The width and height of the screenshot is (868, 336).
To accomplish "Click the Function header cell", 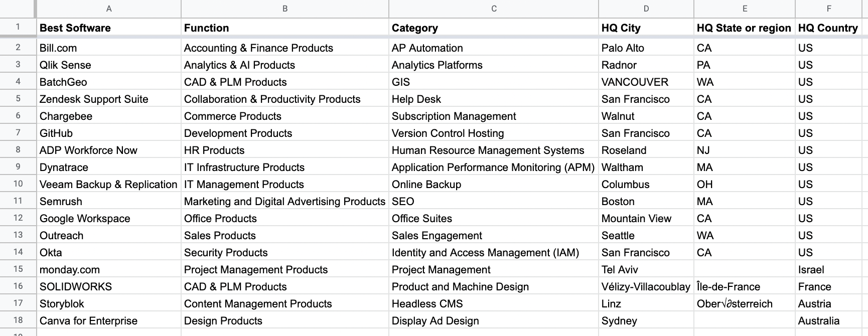I will [x=285, y=28].
